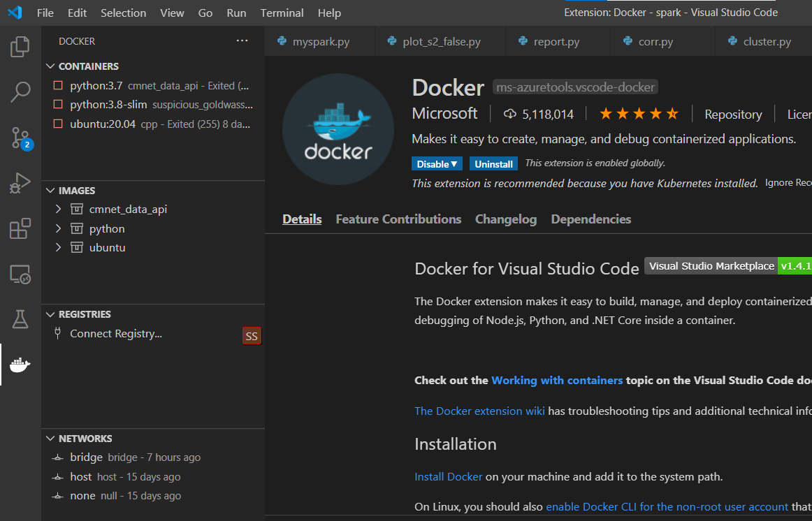Click the network icon beside none
This screenshot has height=521, width=812.
(58, 496)
